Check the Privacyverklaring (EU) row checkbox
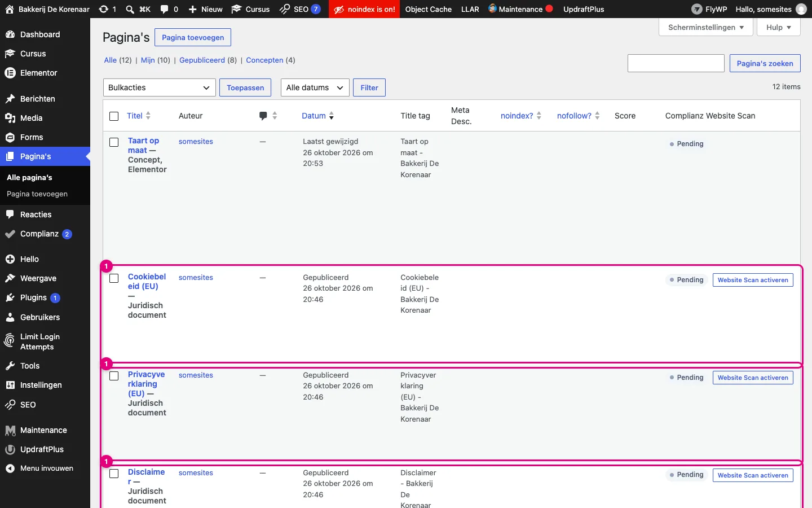Viewport: 812px width, 508px height. [x=114, y=376]
